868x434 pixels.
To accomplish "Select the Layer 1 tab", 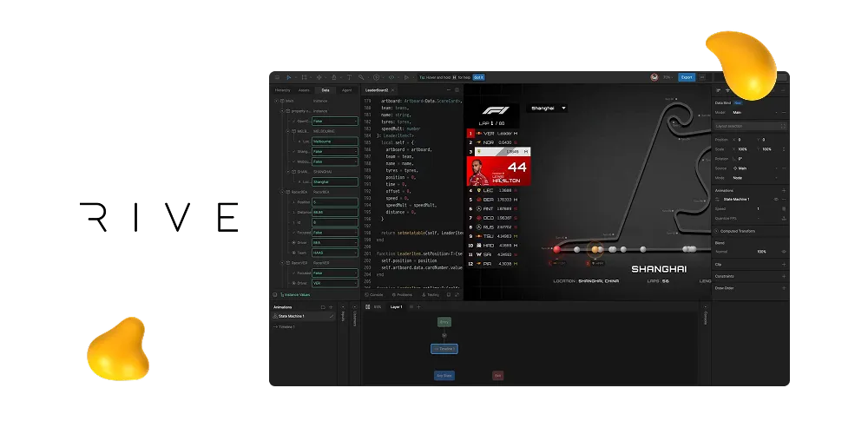I will point(397,306).
